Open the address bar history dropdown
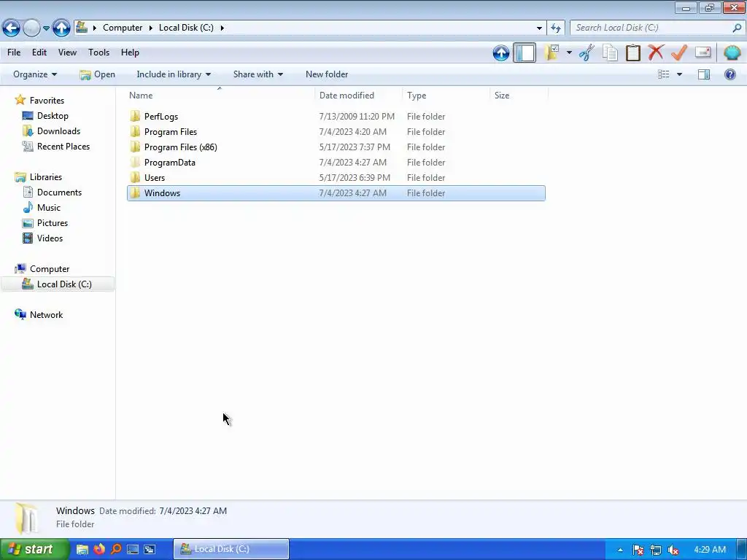 [x=539, y=28]
